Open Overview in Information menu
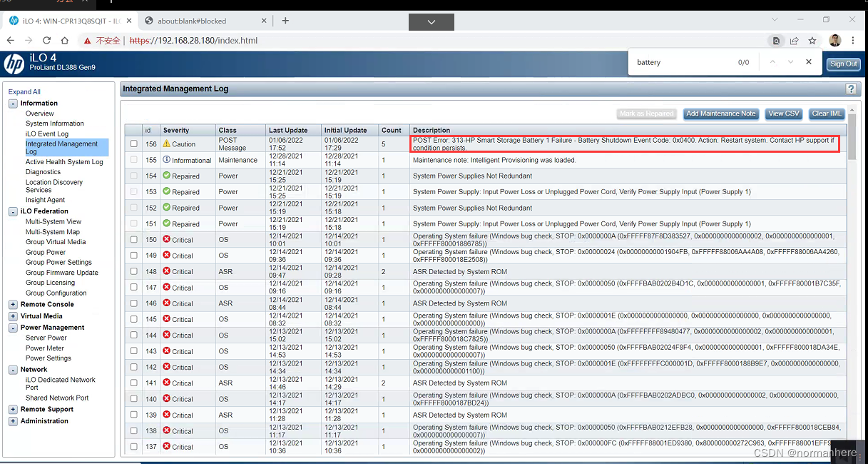Image resolution: width=868 pixels, height=464 pixels. point(40,114)
